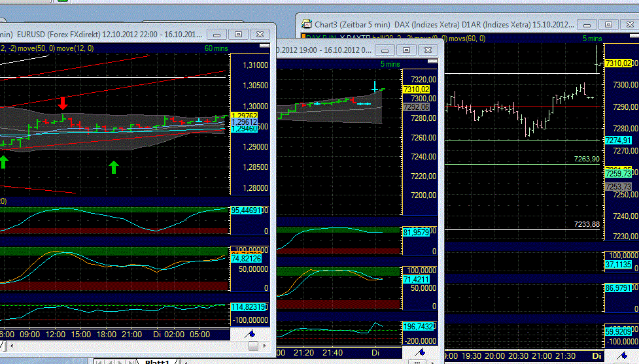Click the EURUSD scrollbar left arrow
This screenshot has height=364, width=639.
tap(11, 346)
